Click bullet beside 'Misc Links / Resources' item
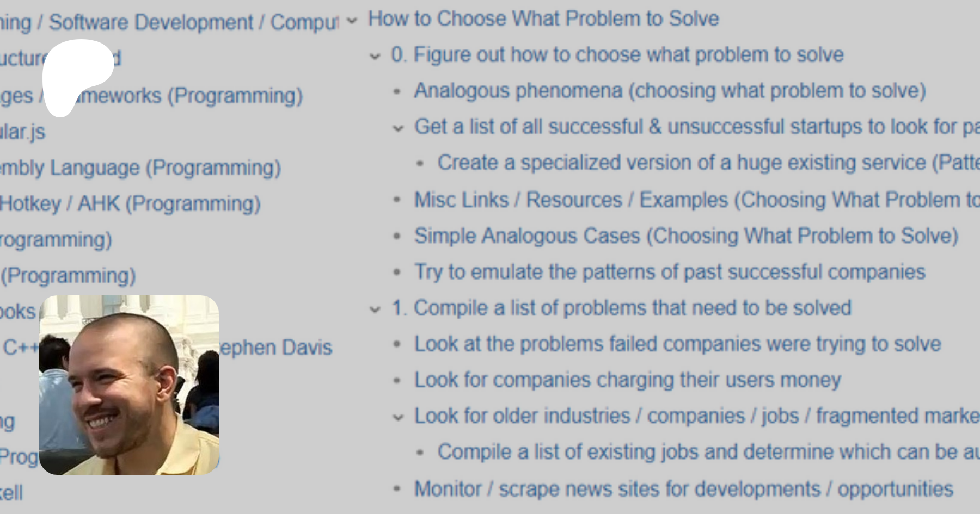This screenshot has height=514, width=980. (x=397, y=200)
